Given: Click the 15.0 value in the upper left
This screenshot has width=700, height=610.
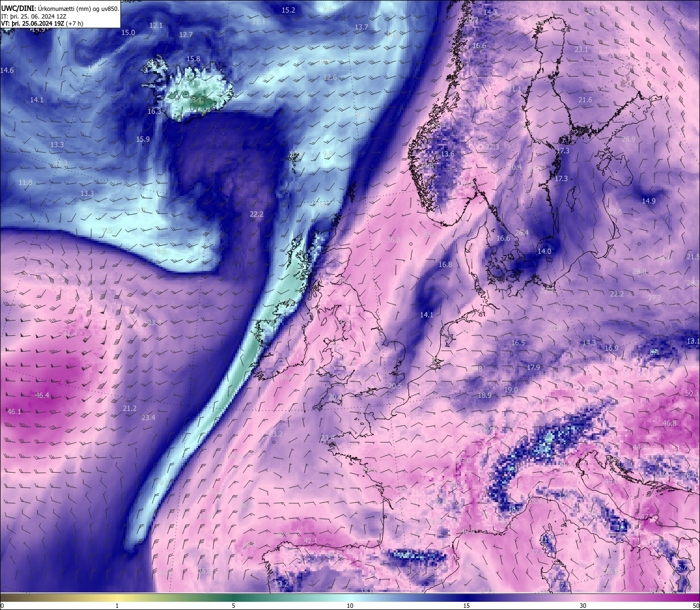Looking at the screenshot, I should [x=128, y=32].
